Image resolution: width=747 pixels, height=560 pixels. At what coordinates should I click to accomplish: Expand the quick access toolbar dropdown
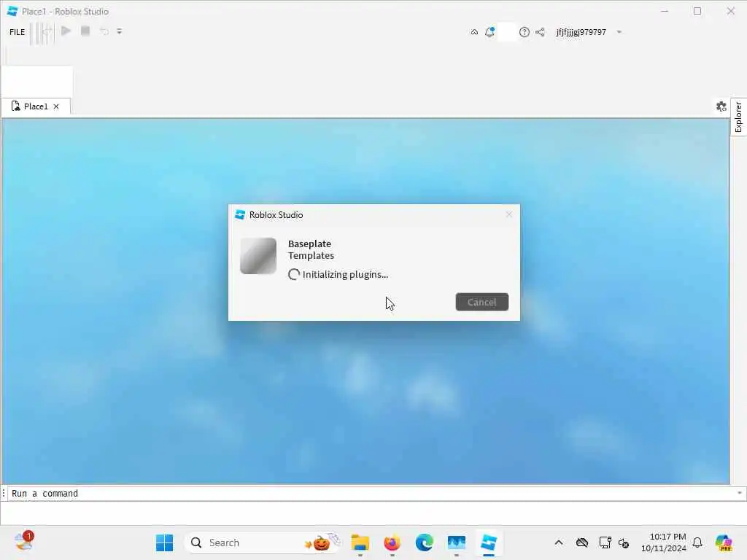(x=120, y=31)
